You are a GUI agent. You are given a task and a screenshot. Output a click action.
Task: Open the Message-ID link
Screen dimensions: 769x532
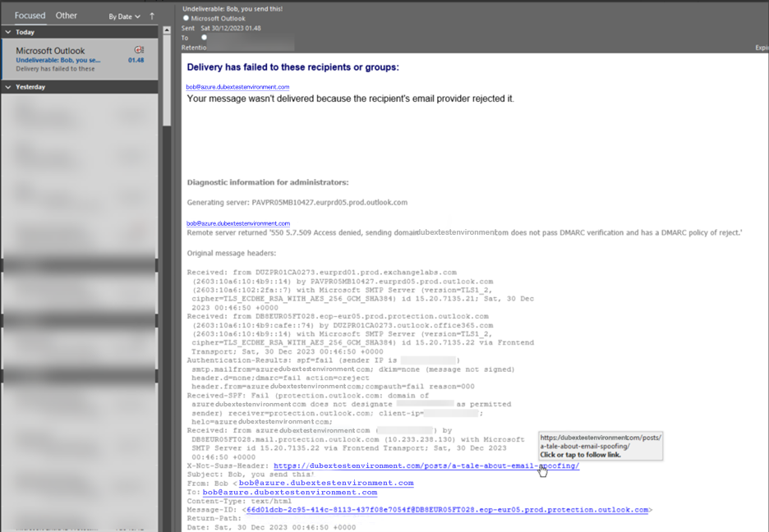click(447, 510)
